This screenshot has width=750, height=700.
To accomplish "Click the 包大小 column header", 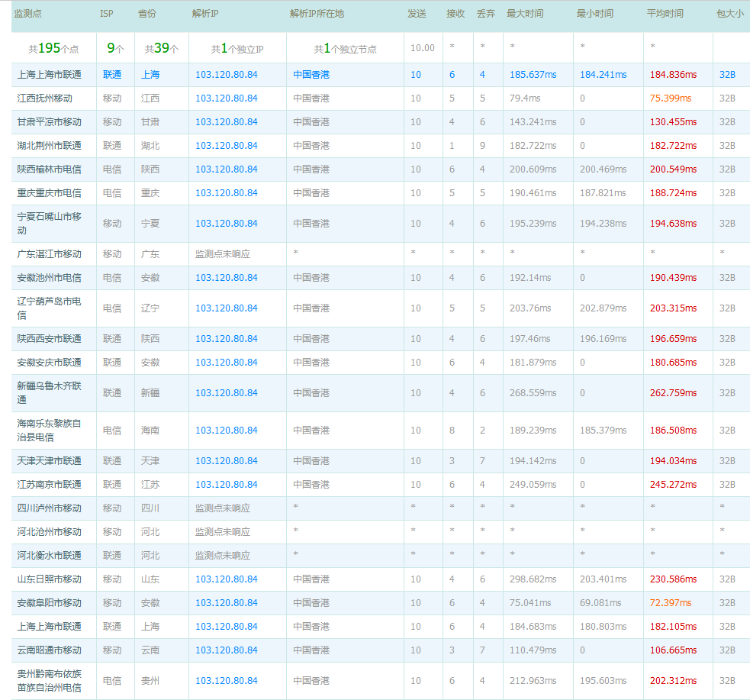I will coord(729,14).
